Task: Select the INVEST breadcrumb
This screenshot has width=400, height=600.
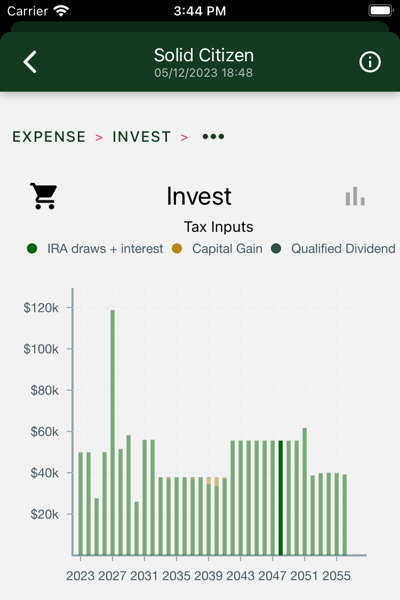Action: (x=141, y=137)
